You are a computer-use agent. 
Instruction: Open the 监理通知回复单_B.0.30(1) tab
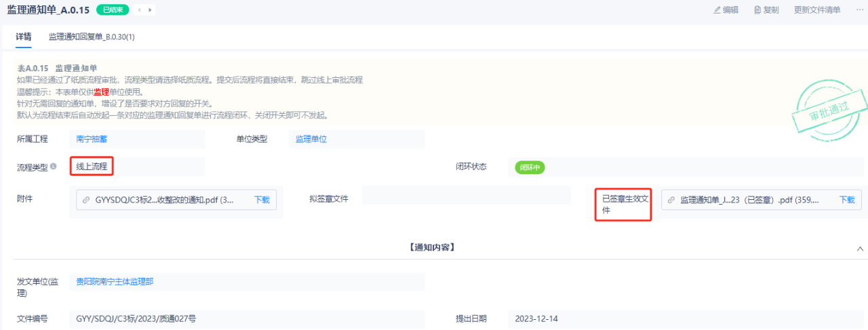coord(92,37)
